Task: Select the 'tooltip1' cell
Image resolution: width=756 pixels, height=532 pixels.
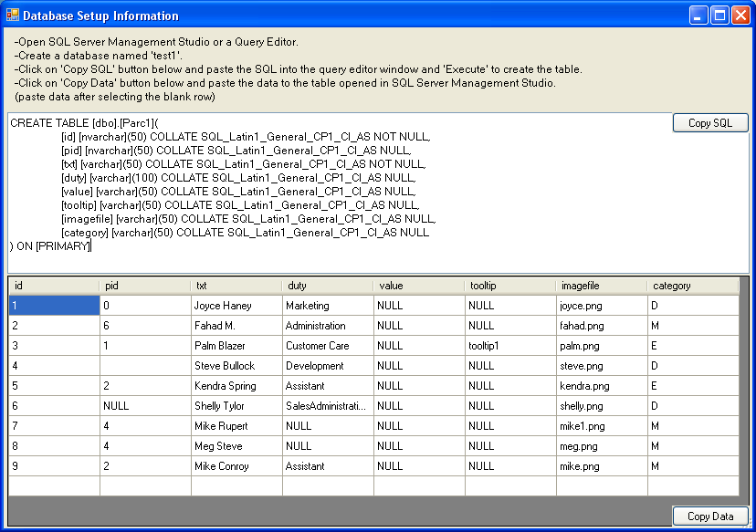Action: (x=510, y=346)
